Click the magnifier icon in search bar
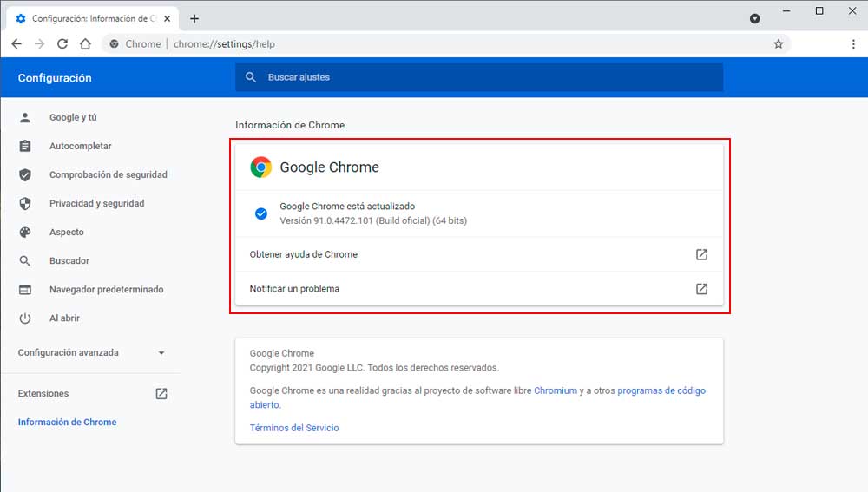The width and height of the screenshot is (868, 492). [x=251, y=77]
